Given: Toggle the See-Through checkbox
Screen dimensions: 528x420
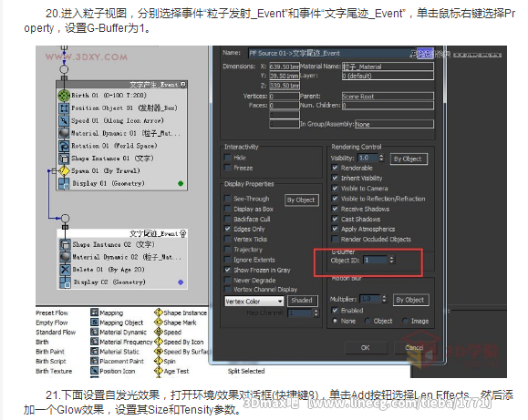Looking at the screenshot, I should 228,199.
